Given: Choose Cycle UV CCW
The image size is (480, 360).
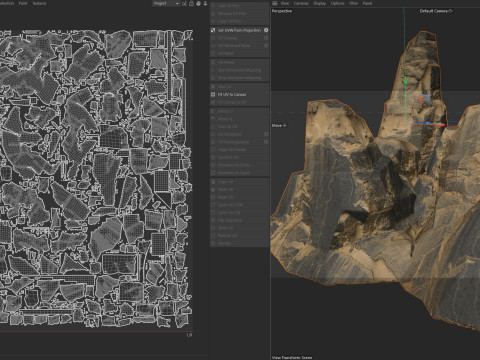Looking at the screenshot, I should [239, 205].
